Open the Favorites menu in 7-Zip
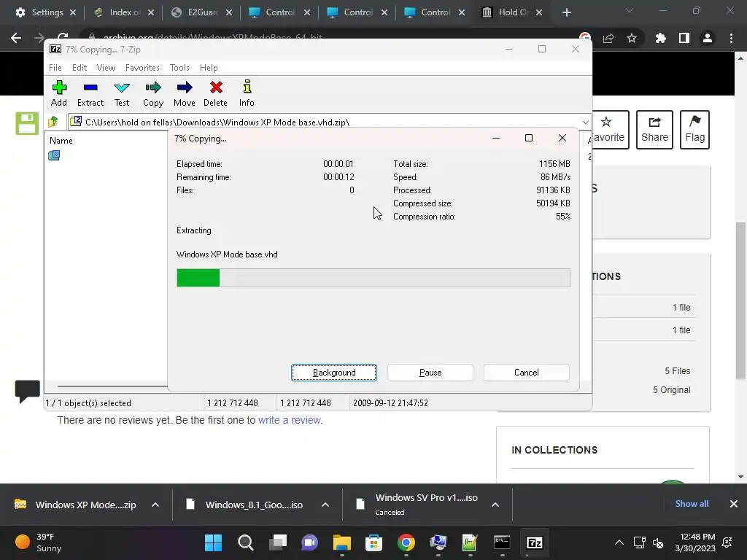 click(x=142, y=68)
